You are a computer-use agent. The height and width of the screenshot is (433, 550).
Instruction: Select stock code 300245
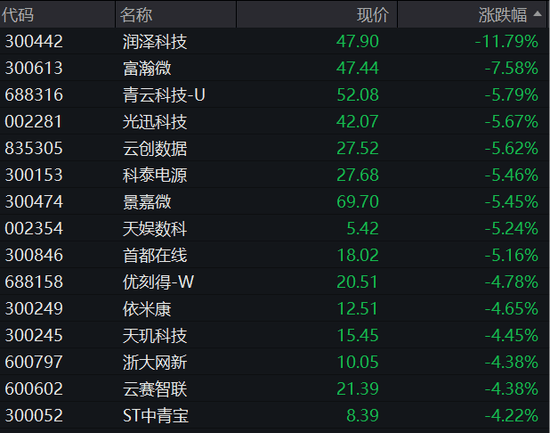tap(34, 335)
